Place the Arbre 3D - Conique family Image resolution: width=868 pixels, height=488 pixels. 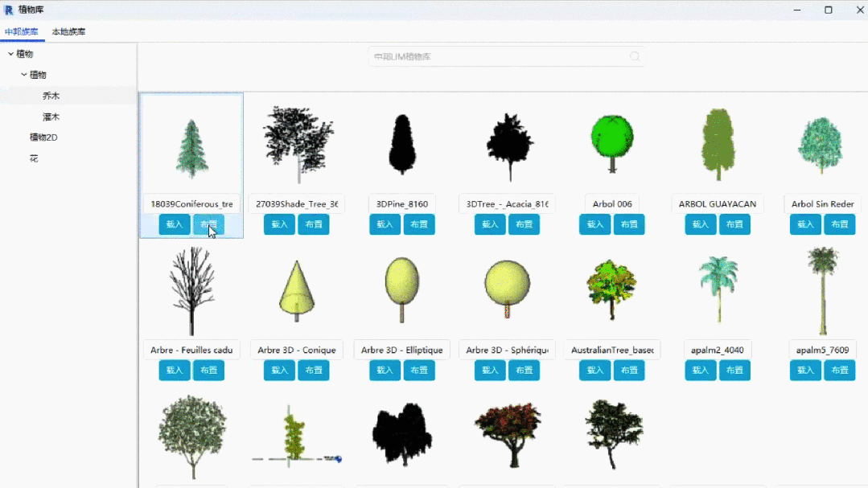tap(314, 370)
